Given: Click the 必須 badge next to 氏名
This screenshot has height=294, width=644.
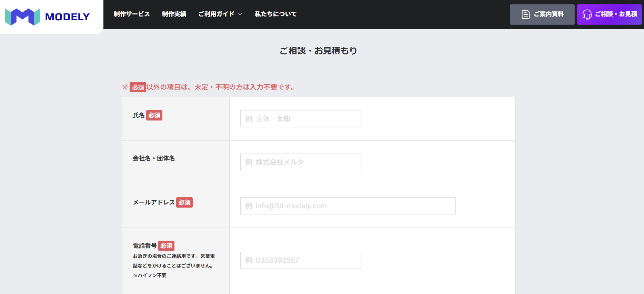Looking at the screenshot, I should pyautogui.click(x=154, y=115).
